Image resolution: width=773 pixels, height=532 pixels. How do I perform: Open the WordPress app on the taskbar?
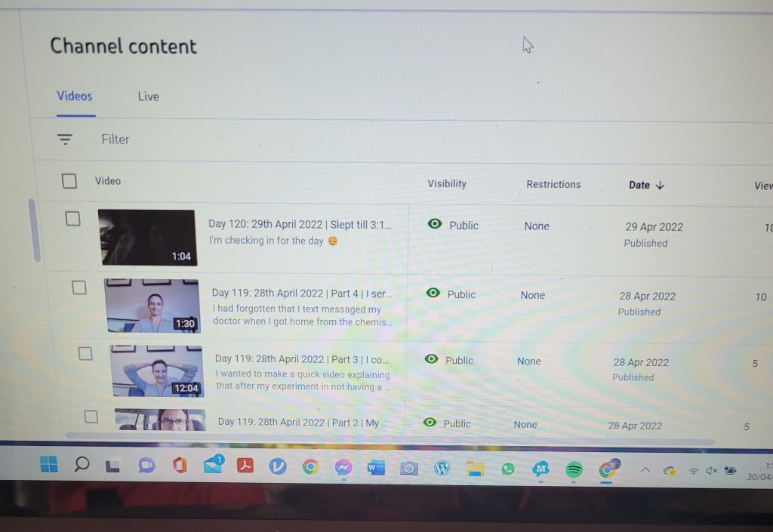pos(442,469)
